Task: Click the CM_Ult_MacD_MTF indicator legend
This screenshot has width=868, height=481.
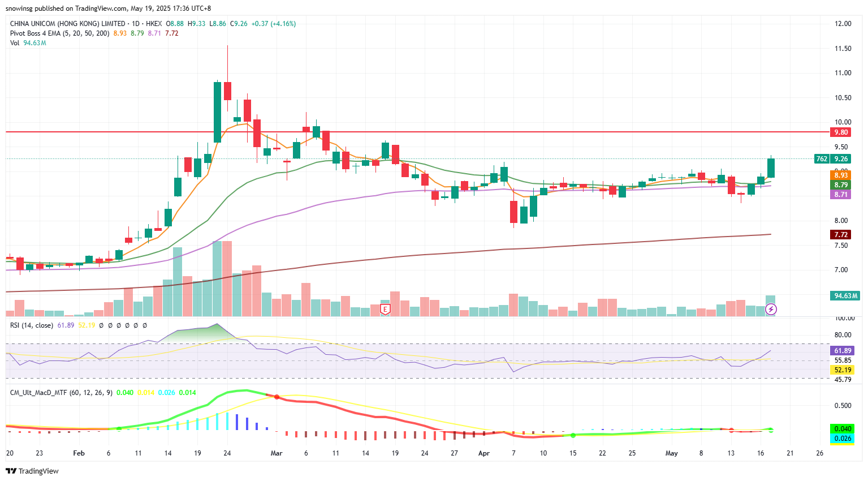Action: 61,392
